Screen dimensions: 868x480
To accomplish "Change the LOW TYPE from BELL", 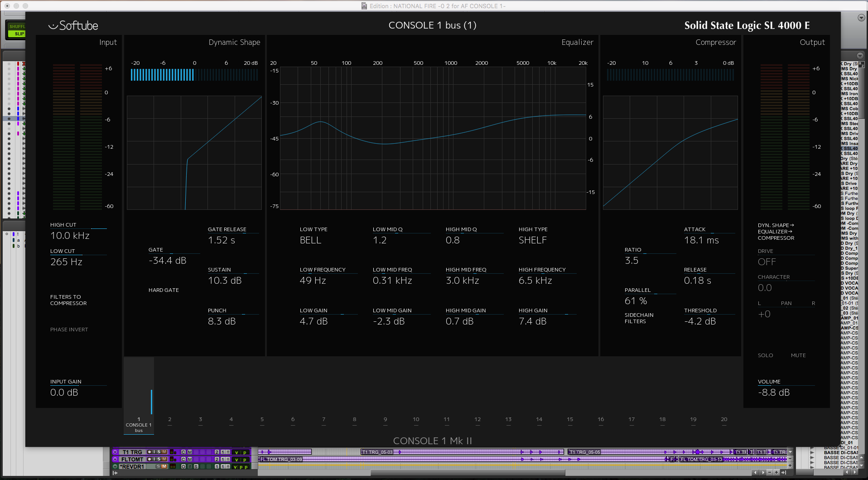I will pos(311,240).
